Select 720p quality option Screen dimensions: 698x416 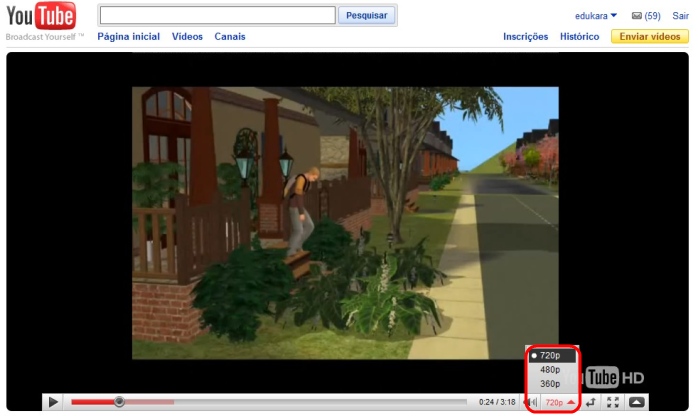[x=552, y=355]
